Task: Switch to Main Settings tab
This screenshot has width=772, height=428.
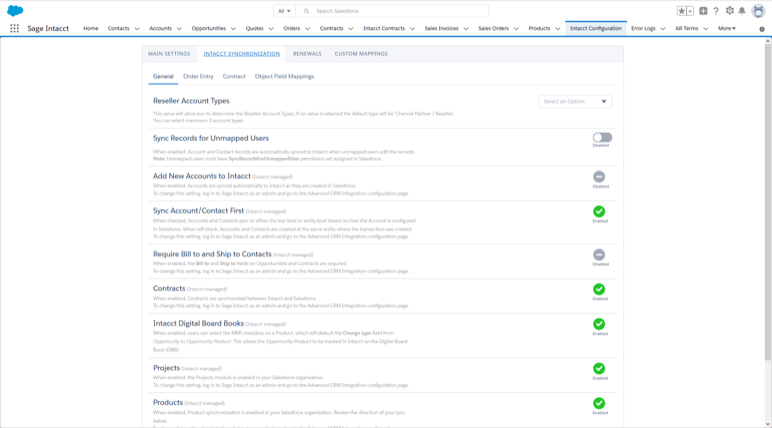Action: coord(169,54)
